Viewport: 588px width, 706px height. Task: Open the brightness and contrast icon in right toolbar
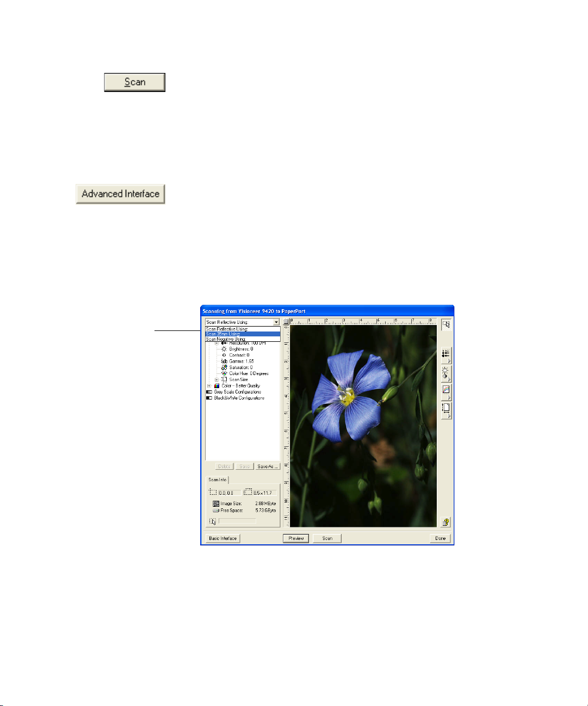coord(446,374)
